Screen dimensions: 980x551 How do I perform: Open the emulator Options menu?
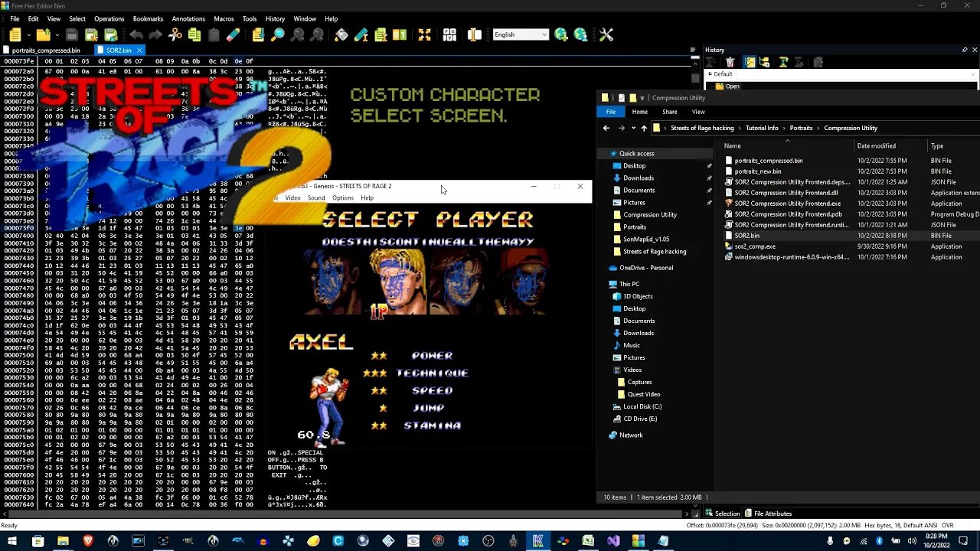pyautogui.click(x=343, y=198)
